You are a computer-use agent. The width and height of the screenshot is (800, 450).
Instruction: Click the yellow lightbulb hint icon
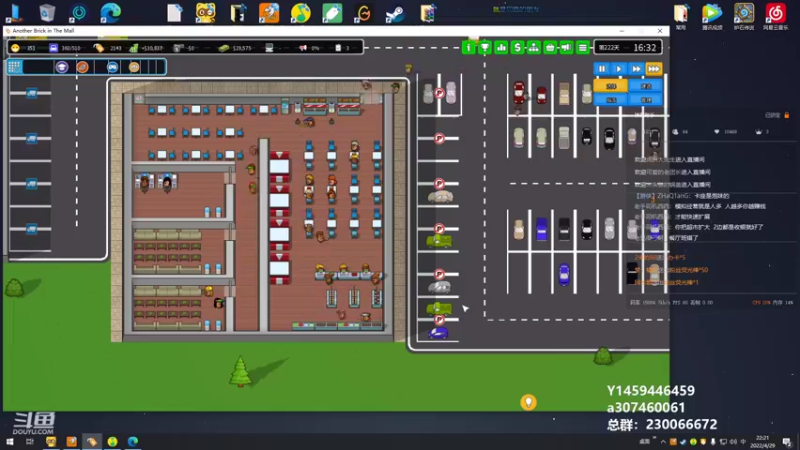[529, 403]
